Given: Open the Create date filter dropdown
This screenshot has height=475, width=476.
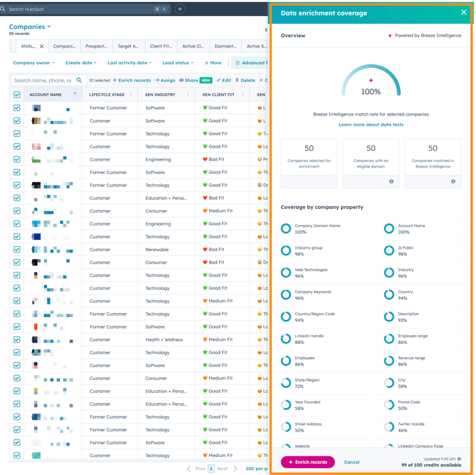Looking at the screenshot, I should [x=81, y=63].
